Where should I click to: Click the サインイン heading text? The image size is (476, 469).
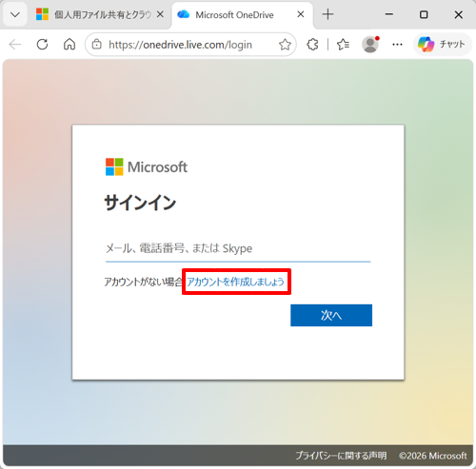pos(140,203)
